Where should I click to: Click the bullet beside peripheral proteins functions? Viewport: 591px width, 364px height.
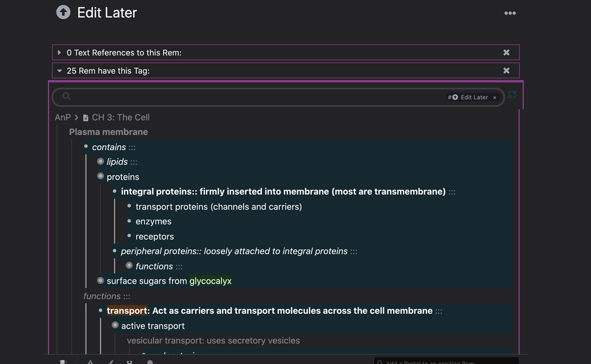[x=129, y=266]
